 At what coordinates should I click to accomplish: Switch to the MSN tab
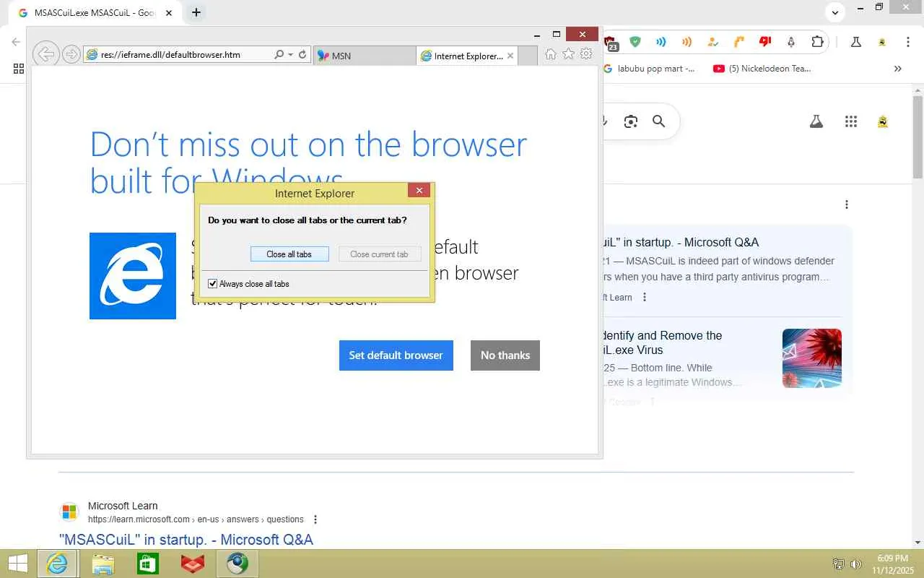click(x=365, y=56)
